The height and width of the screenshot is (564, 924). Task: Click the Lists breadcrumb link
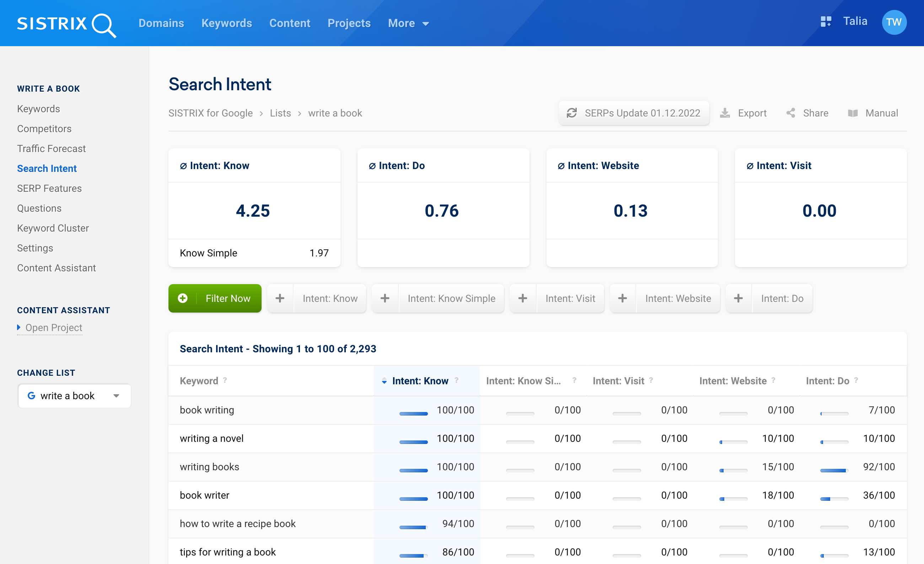(x=280, y=113)
